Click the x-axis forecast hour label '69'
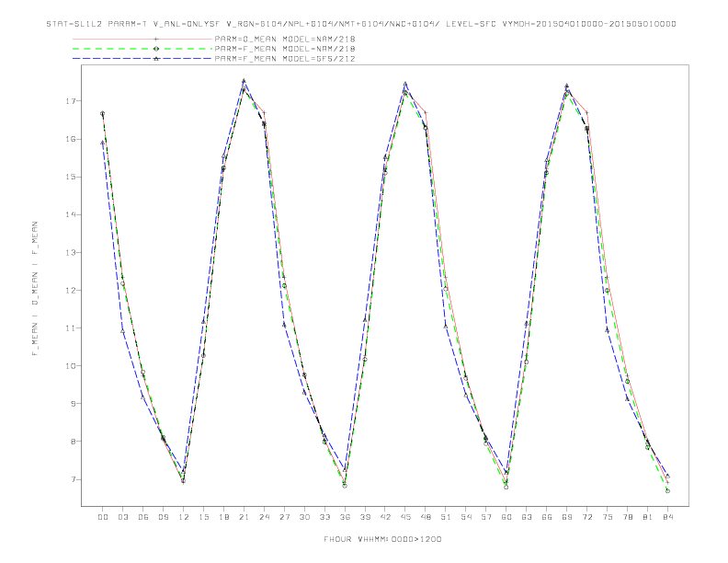The image size is (728, 563). 567,517
